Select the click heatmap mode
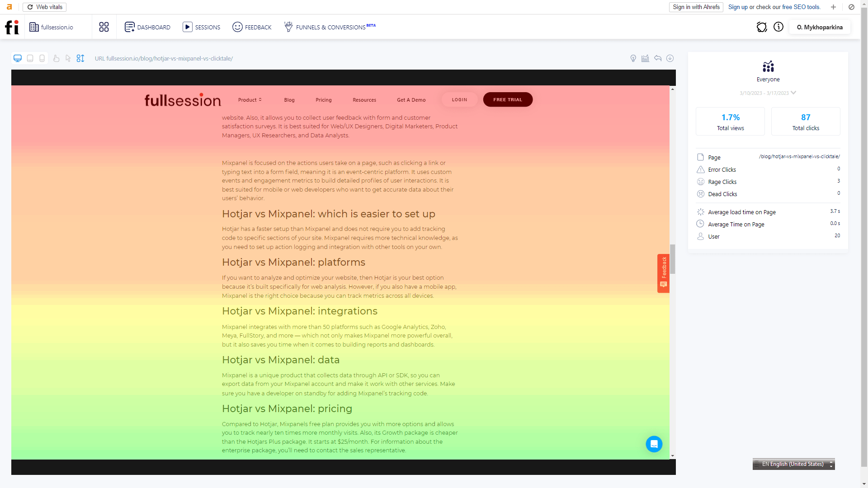This screenshot has height=488, width=868. tap(56, 58)
